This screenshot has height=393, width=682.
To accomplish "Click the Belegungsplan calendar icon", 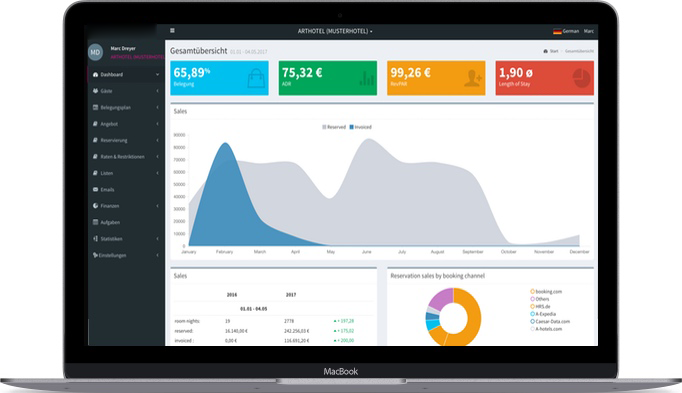I will [x=95, y=107].
